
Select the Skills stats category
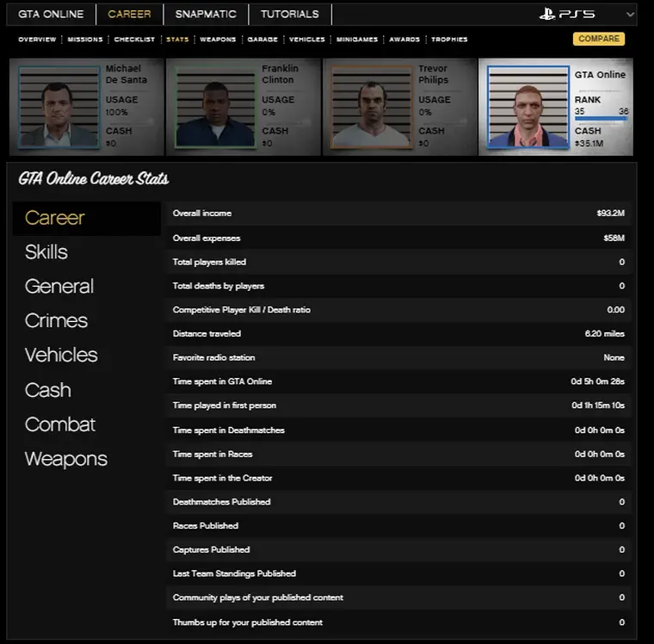(x=46, y=252)
